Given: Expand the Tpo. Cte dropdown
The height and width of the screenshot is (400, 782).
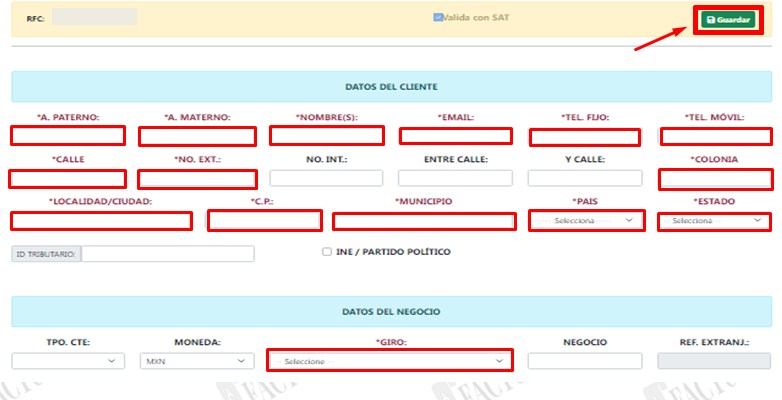Looking at the screenshot, I should [68, 361].
